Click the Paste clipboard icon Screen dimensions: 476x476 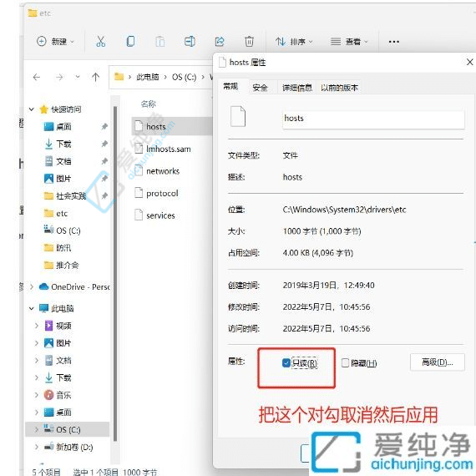160,41
